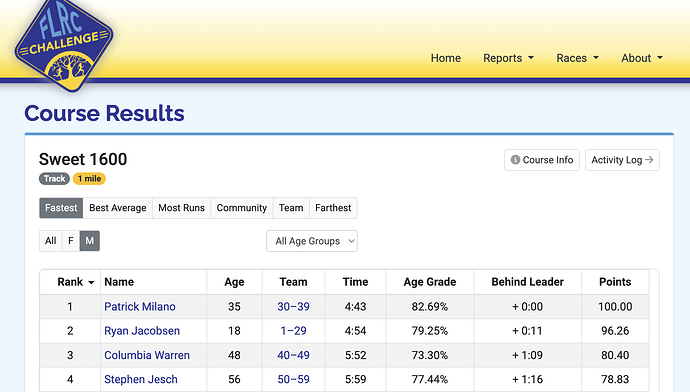Open the 40–49 team link
This screenshot has width=690, height=392.
(294, 355)
